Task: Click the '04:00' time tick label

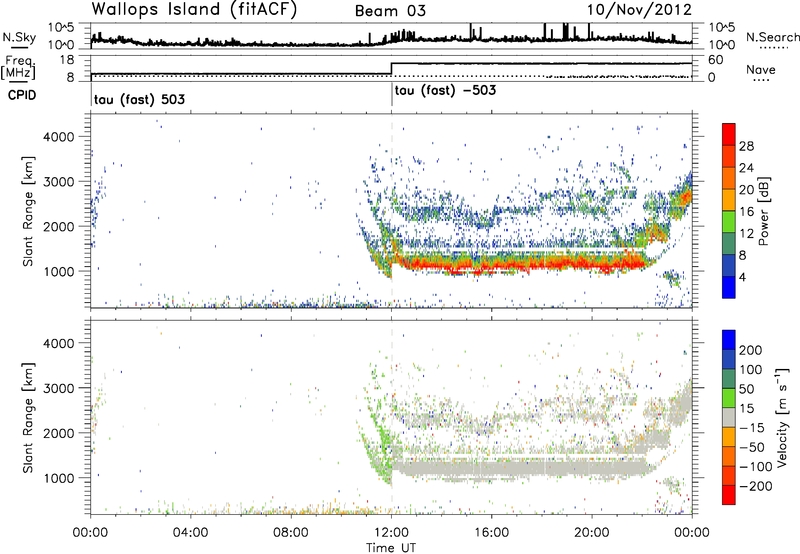Action: (x=190, y=533)
